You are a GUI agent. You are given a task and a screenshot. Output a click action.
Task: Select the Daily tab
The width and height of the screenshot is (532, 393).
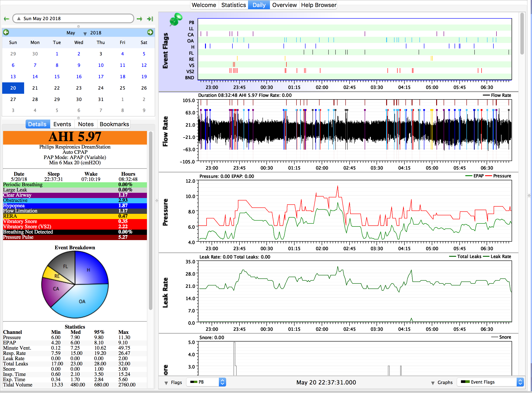pyautogui.click(x=259, y=5)
